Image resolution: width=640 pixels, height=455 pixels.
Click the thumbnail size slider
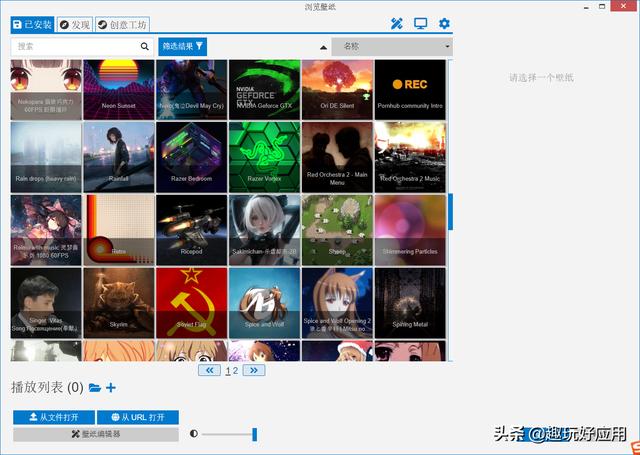228,434
